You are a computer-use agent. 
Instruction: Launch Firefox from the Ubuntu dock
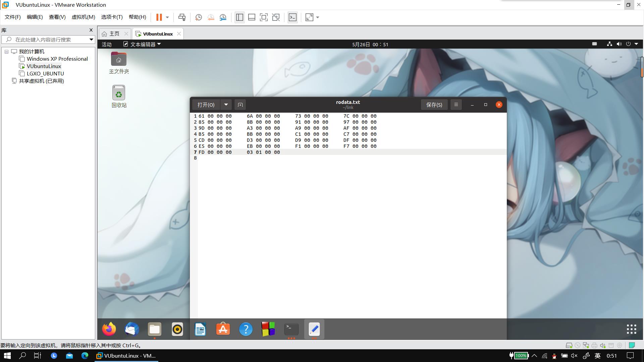tap(109, 329)
